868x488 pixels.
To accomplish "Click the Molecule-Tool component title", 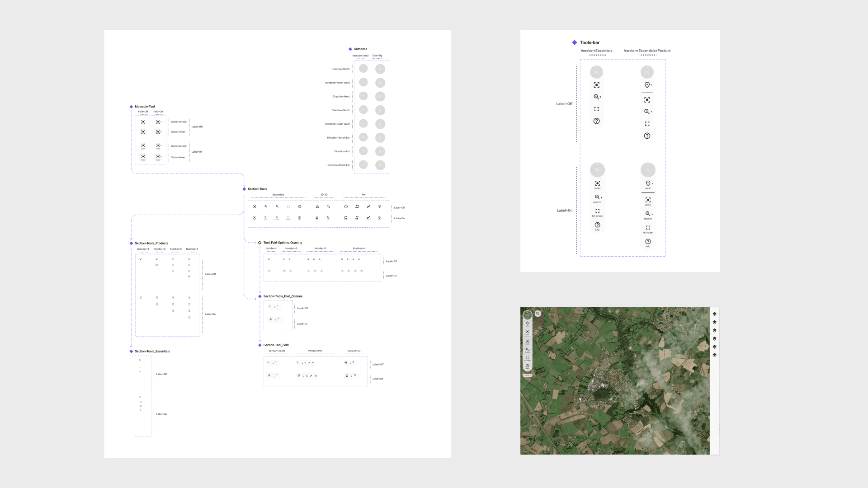I will pos(145,107).
